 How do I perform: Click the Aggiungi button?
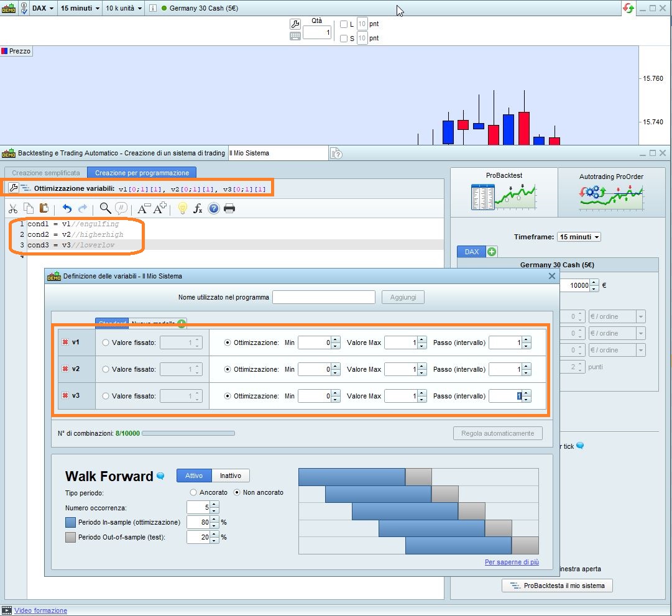pos(403,297)
